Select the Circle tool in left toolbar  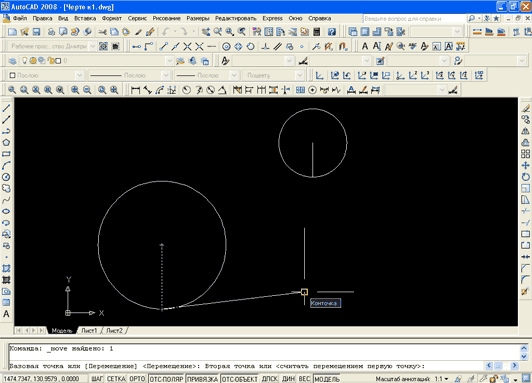tap(6, 177)
